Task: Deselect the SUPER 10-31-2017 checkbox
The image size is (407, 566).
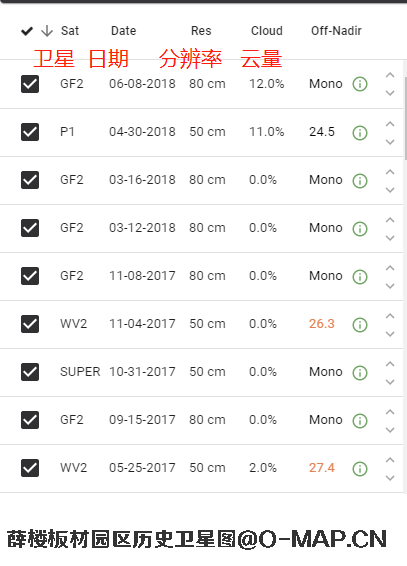Action: click(x=30, y=372)
